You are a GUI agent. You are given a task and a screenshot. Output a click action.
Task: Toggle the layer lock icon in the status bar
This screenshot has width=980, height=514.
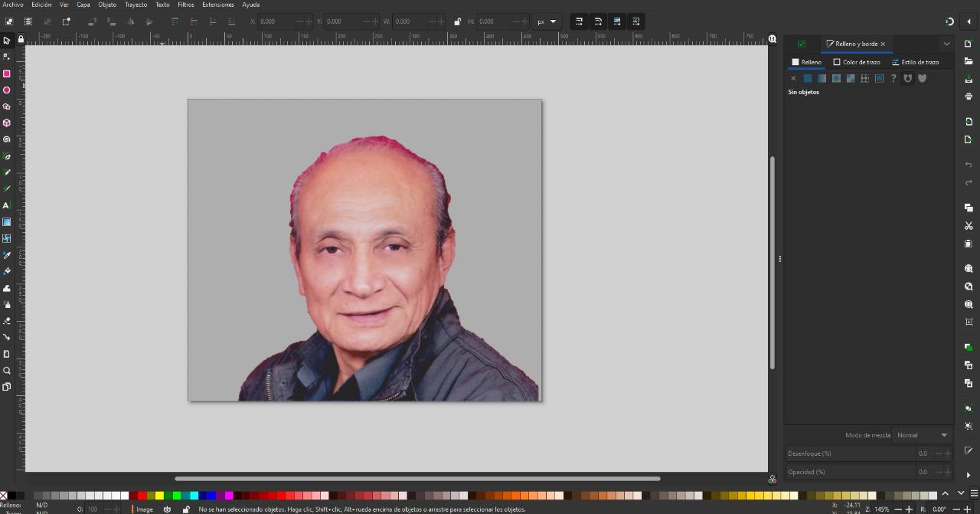click(x=185, y=509)
